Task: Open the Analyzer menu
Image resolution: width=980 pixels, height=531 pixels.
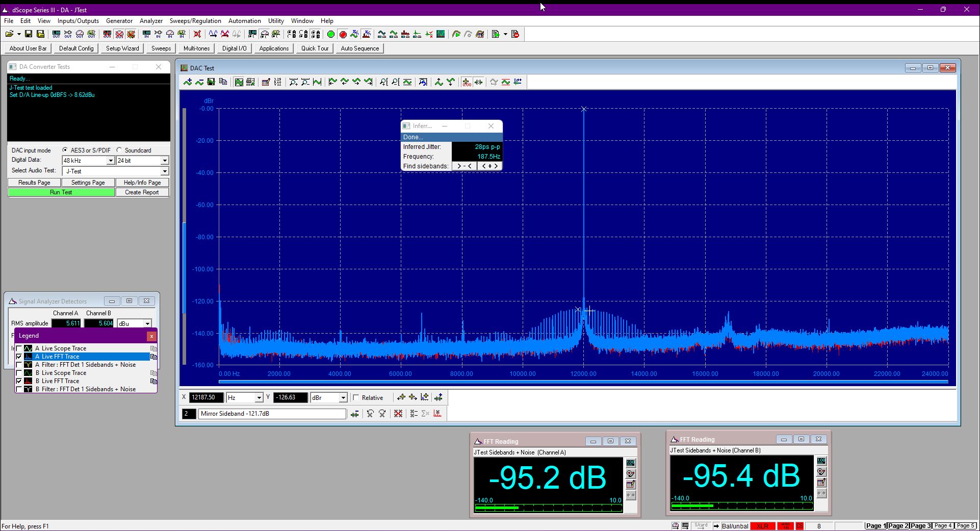Action: (151, 21)
